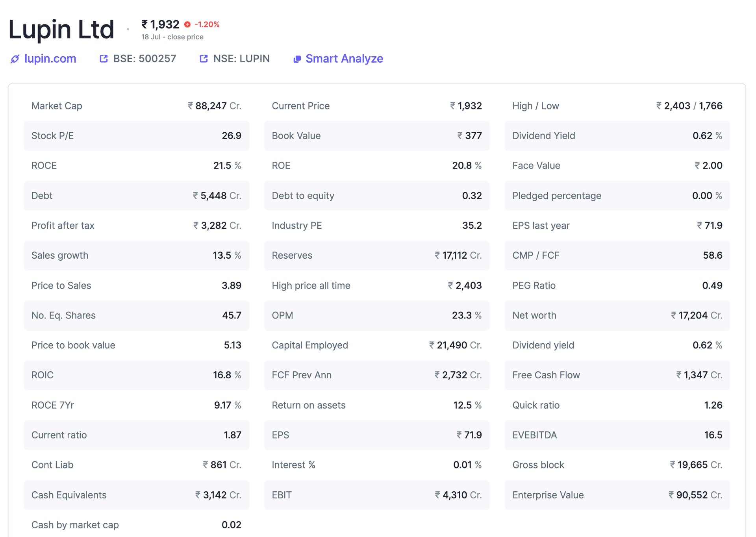Click the Net worth row
Screen dimensions: 756x537
617,315
